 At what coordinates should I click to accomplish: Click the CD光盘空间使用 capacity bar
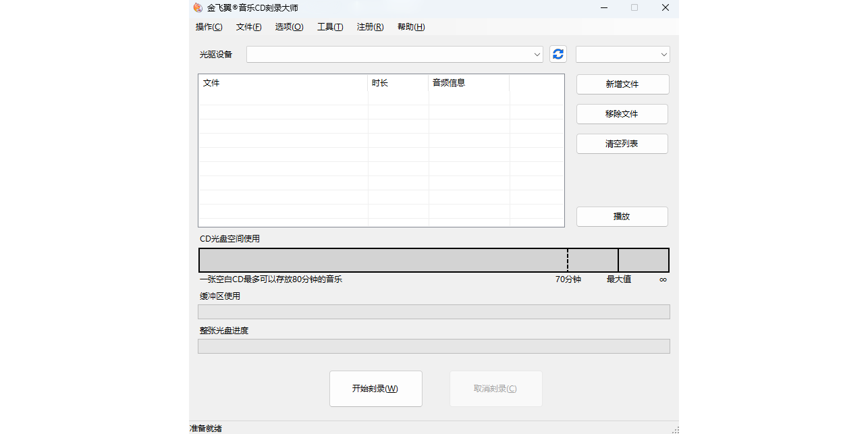pyautogui.click(x=434, y=260)
